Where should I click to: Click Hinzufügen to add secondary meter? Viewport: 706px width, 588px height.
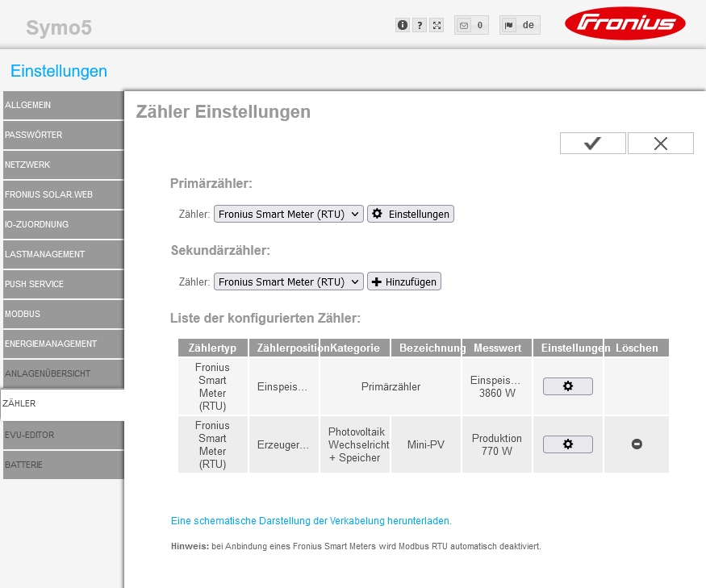tap(404, 281)
